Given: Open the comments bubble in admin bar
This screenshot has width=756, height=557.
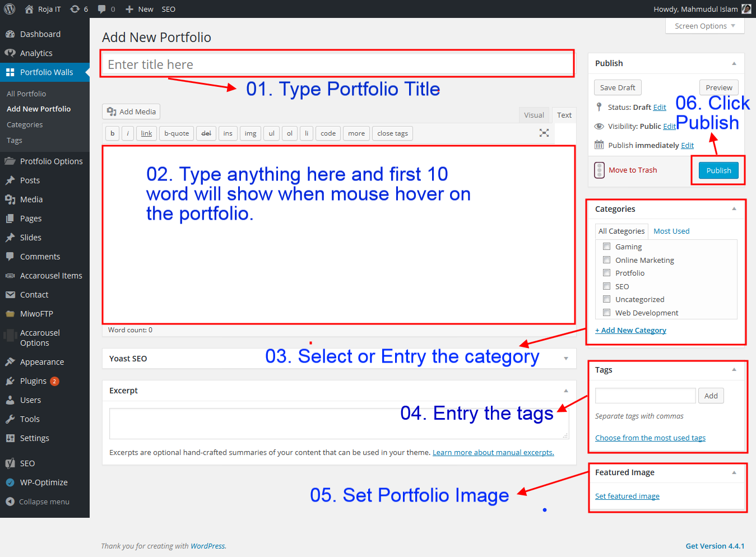Looking at the screenshot, I should pyautogui.click(x=106, y=9).
